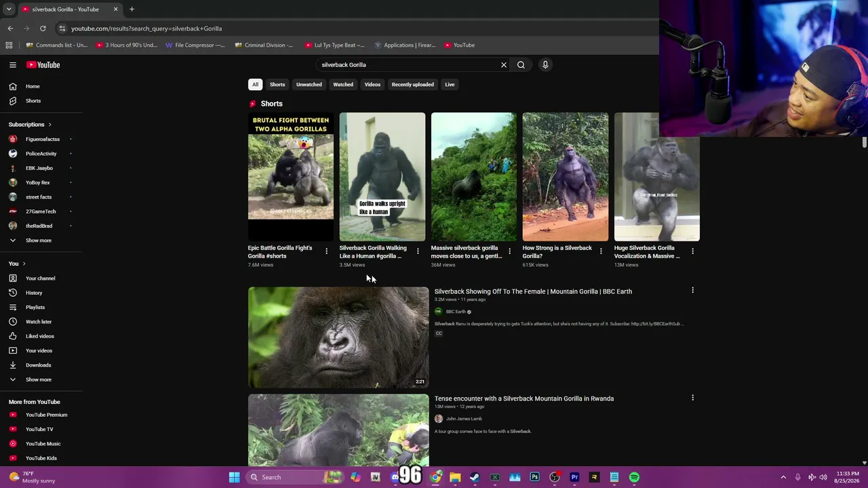The width and height of the screenshot is (868, 488).
Task: Open more options for the BBC Earth video
Action: coord(692,290)
